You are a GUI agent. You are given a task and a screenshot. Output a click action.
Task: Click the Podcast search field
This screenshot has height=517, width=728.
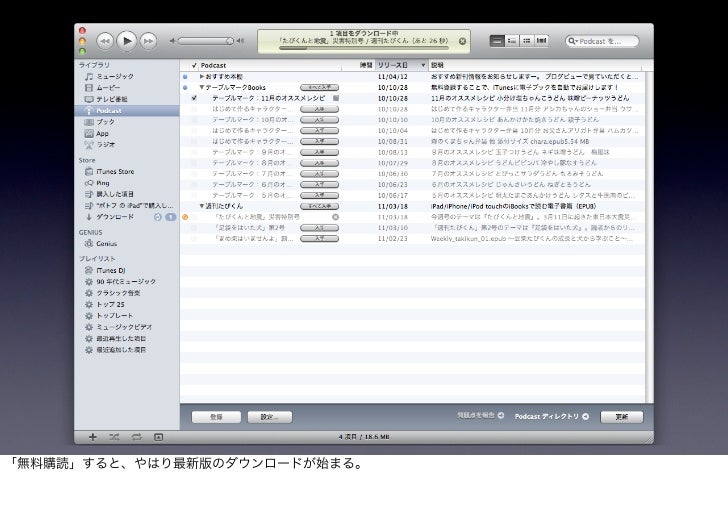(x=602, y=41)
